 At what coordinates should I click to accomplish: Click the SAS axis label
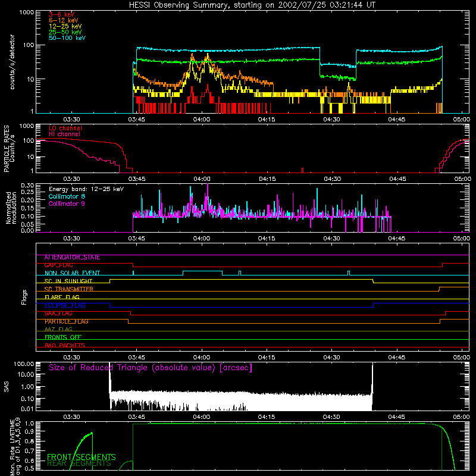6,387
